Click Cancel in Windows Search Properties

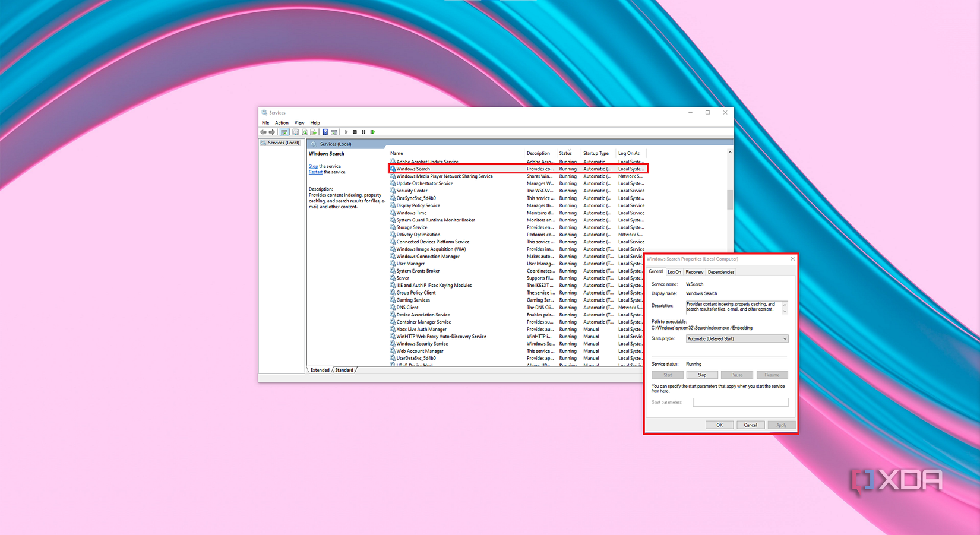click(750, 425)
